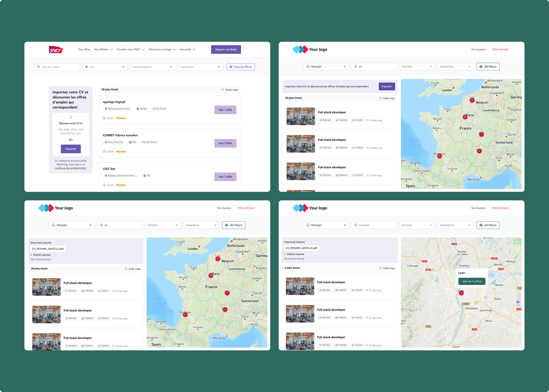Switch to the Nos équipes section
The width and height of the screenshot is (549, 392).
(478, 49)
